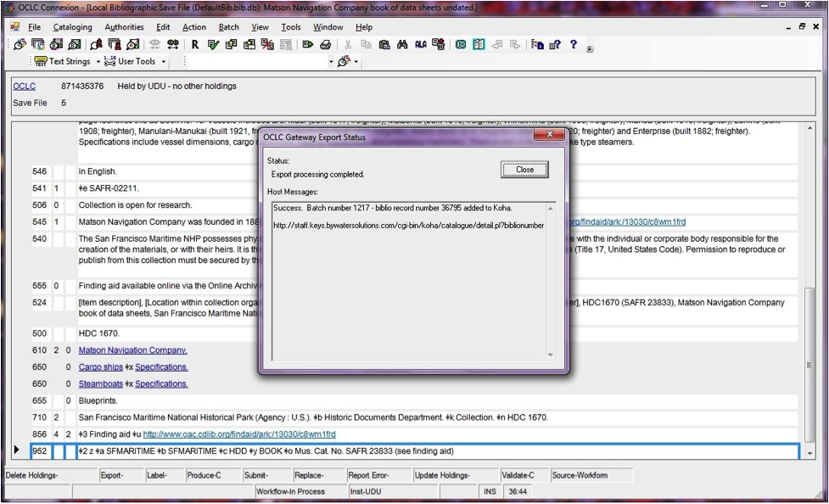Open the User Tools dropdown arrow

pos(164,62)
